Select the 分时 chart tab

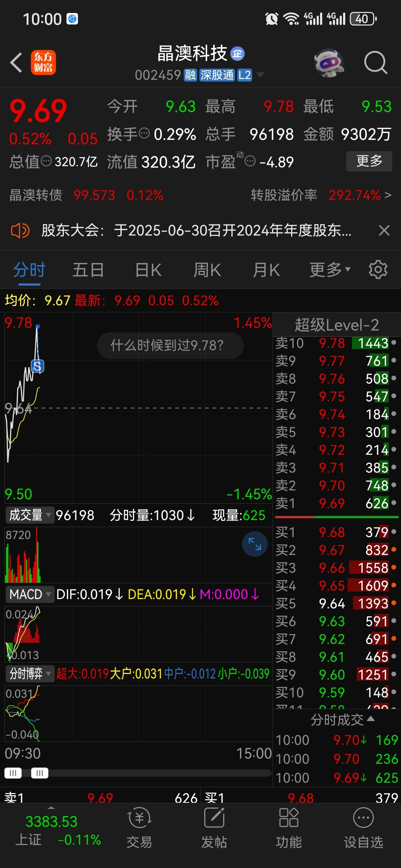tap(29, 270)
